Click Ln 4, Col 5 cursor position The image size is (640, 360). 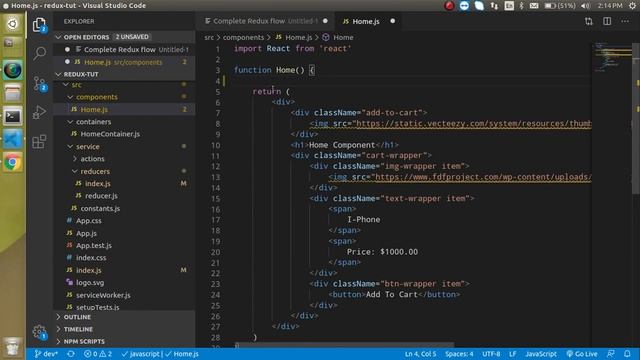pyautogui.click(x=420, y=354)
